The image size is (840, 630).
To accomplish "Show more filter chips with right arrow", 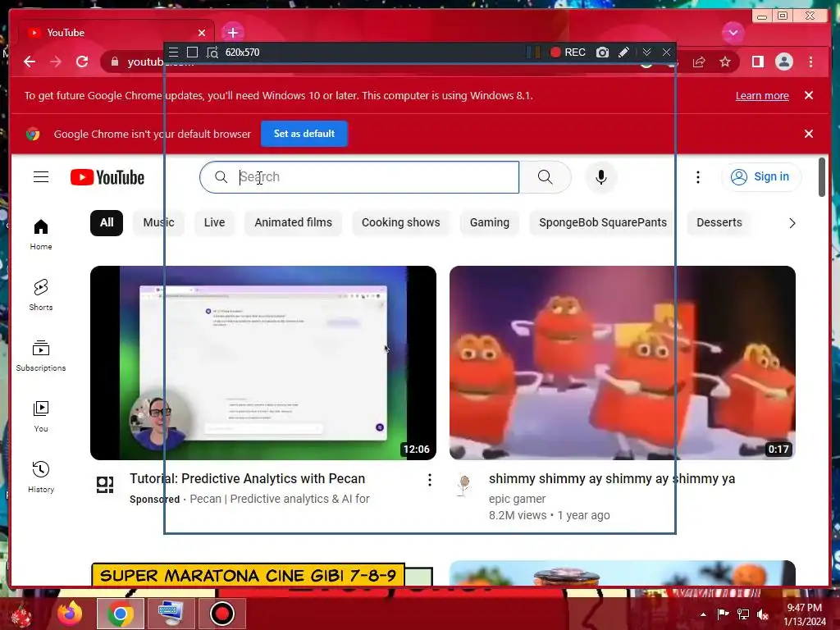I will pyautogui.click(x=792, y=223).
